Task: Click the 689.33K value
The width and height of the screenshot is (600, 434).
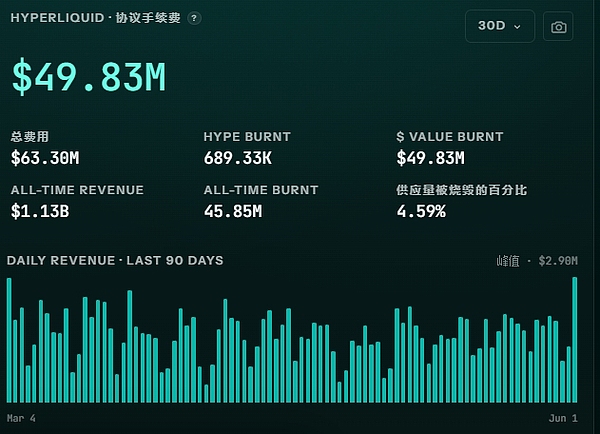Action: click(x=238, y=158)
